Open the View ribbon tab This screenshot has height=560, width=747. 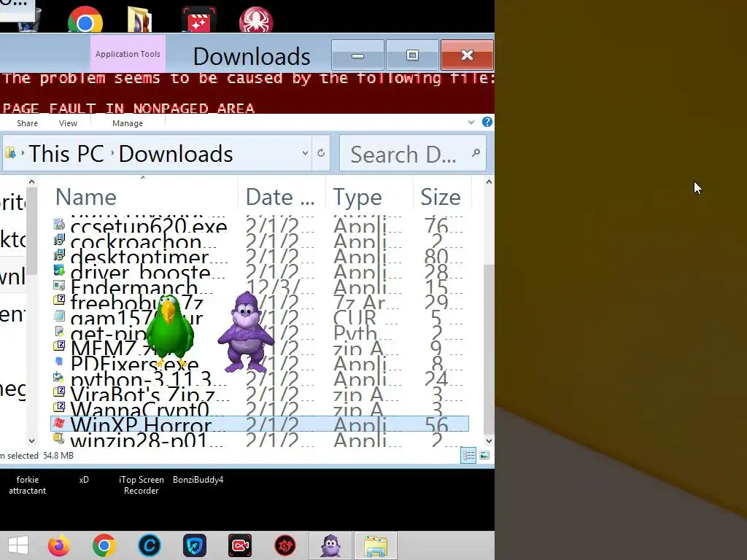click(x=68, y=123)
